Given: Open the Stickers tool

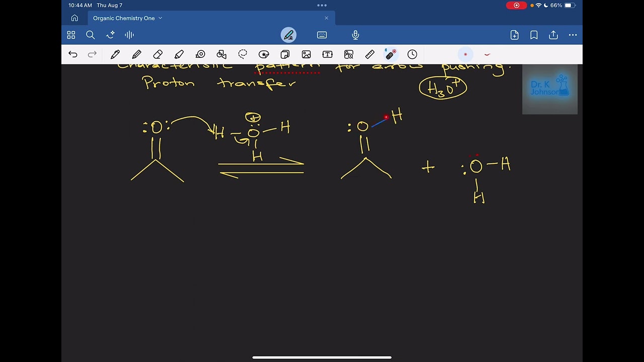Looking at the screenshot, I should pyautogui.click(x=264, y=54).
